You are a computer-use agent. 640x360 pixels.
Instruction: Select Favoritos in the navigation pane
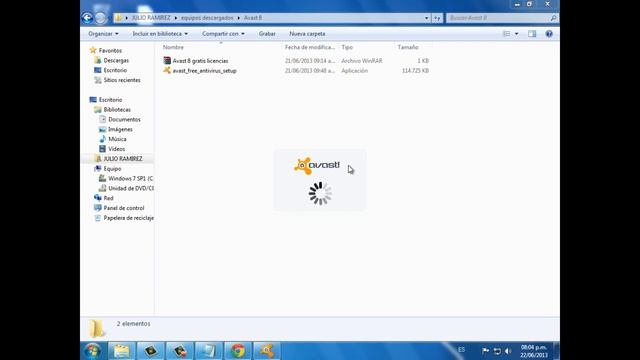pos(110,51)
